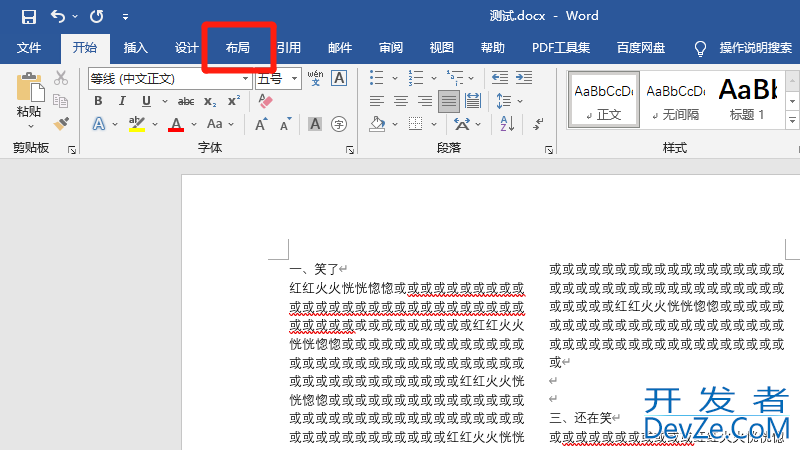Activate the Format Painter brush
Image resolution: width=800 pixels, height=450 pixels.
coord(61,123)
